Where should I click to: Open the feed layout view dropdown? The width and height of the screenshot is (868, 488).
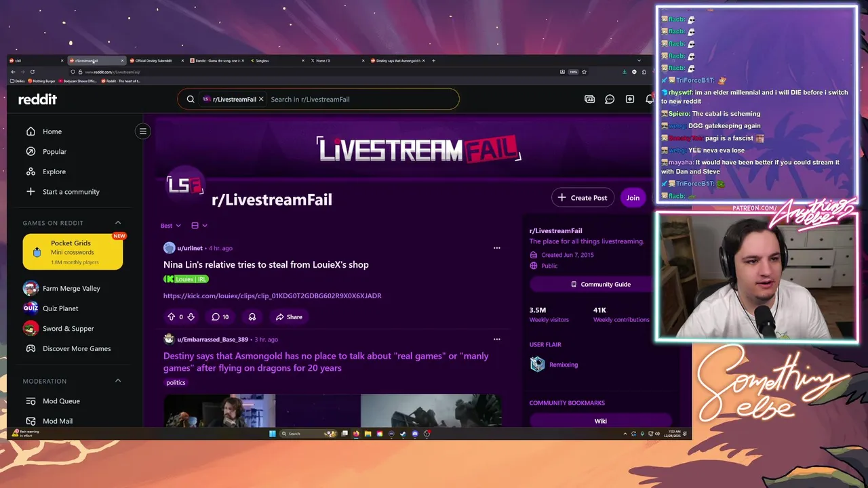pos(199,226)
